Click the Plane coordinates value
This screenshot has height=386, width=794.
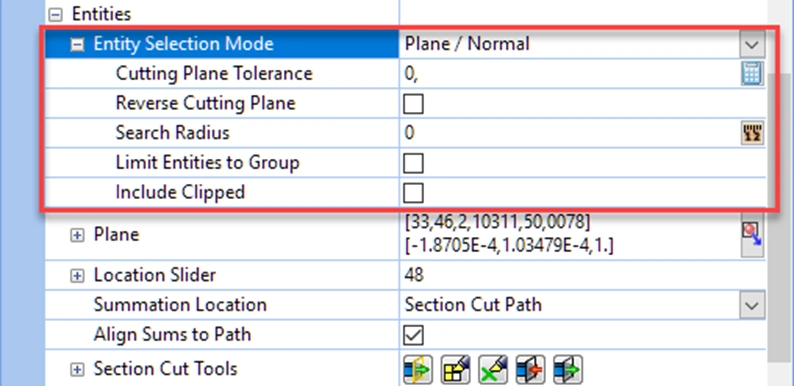point(509,235)
